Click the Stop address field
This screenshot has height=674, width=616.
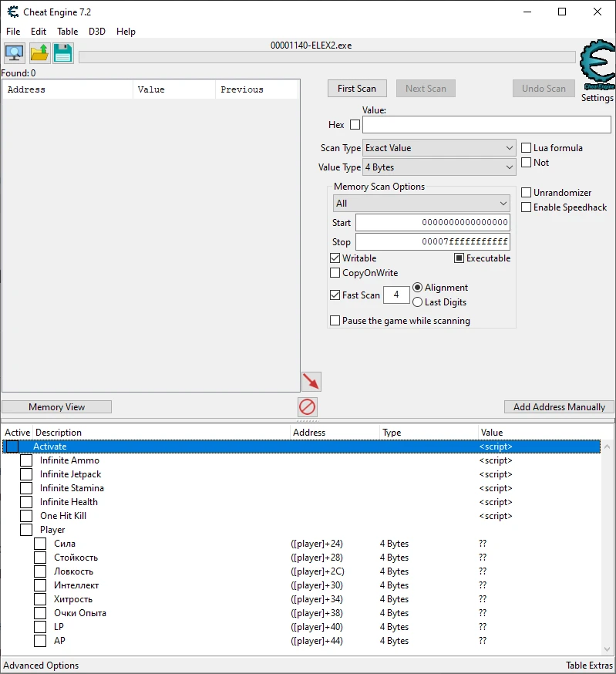tap(433, 242)
